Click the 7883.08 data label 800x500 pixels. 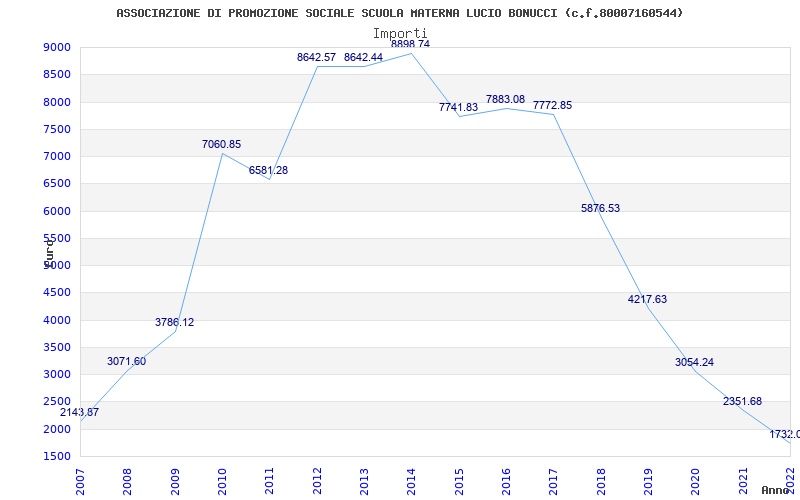pyautogui.click(x=505, y=99)
